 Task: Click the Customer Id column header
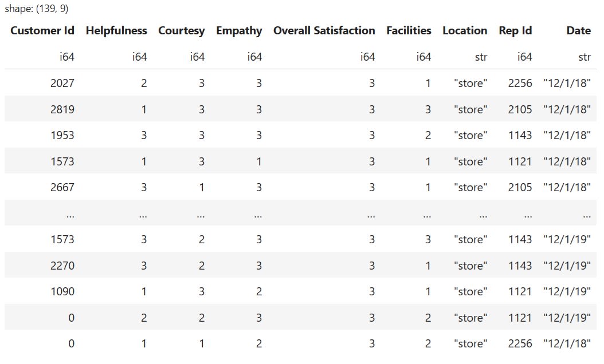tap(42, 31)
